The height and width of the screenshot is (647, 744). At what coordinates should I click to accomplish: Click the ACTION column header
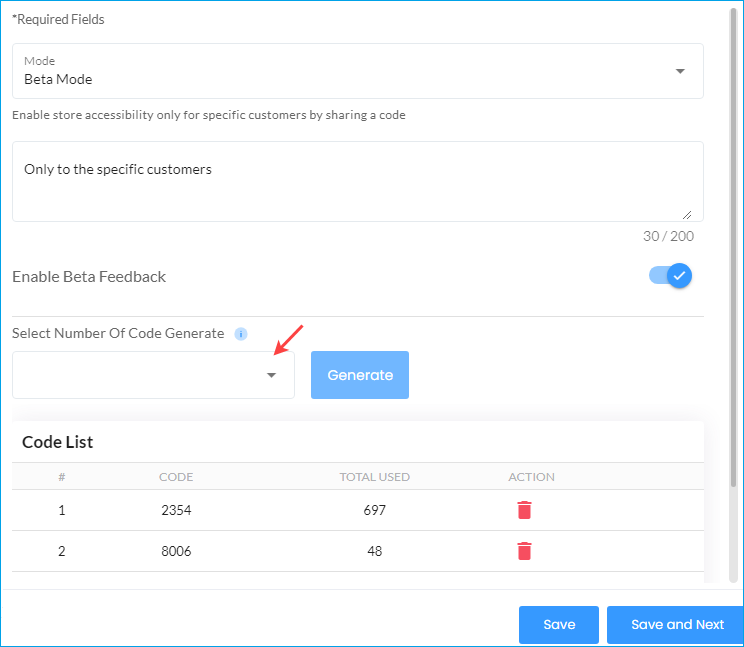pyautogui.click(x=531, y=477)
